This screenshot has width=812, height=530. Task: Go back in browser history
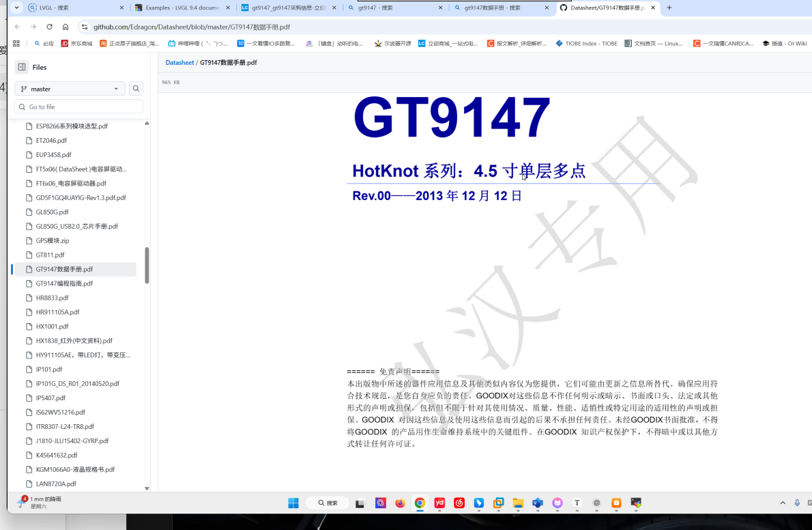click(x=18, y=27)
